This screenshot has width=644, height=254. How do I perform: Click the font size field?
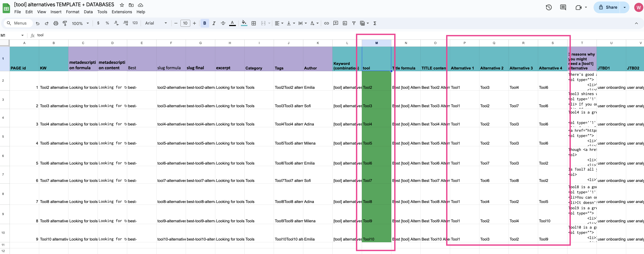(185, 23)
